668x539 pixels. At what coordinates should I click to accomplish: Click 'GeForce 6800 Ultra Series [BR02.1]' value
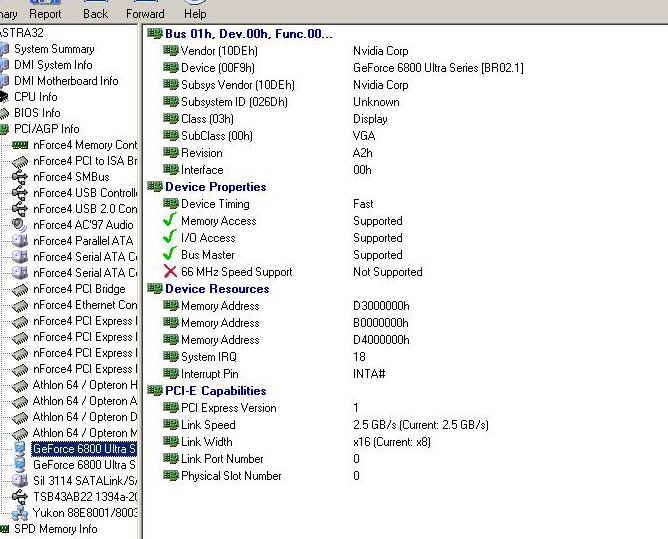[438, 68]
